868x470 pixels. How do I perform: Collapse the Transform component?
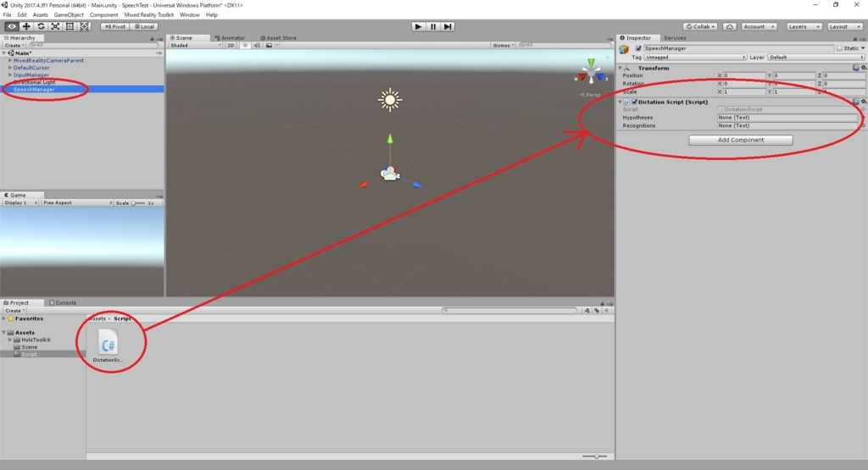[x=620, y=68]
